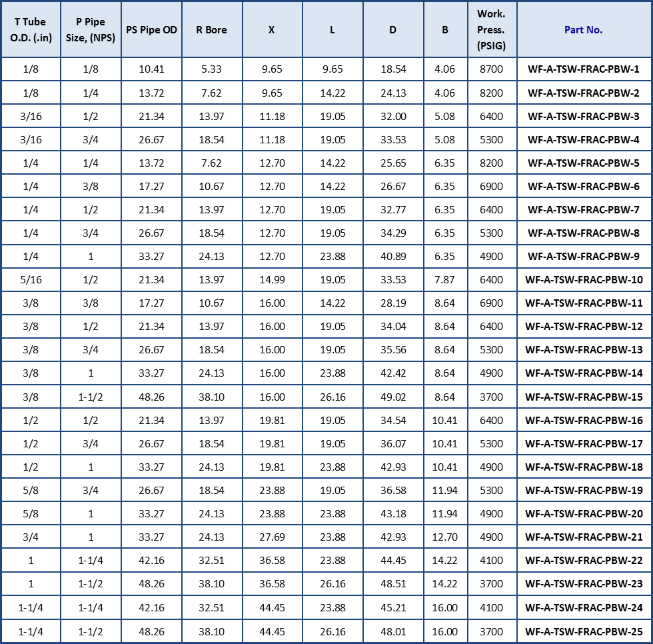Click the T Tube O.D. column header
This screenshot has height=644, width=653.
point(31,30)
